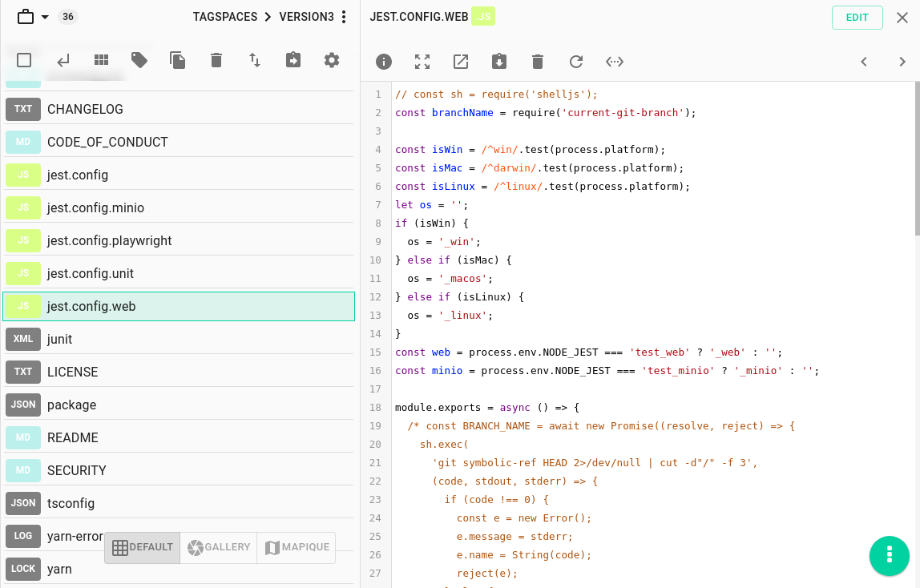
Task: Open the LICENSE file
Action: click(x=179, y=372)
